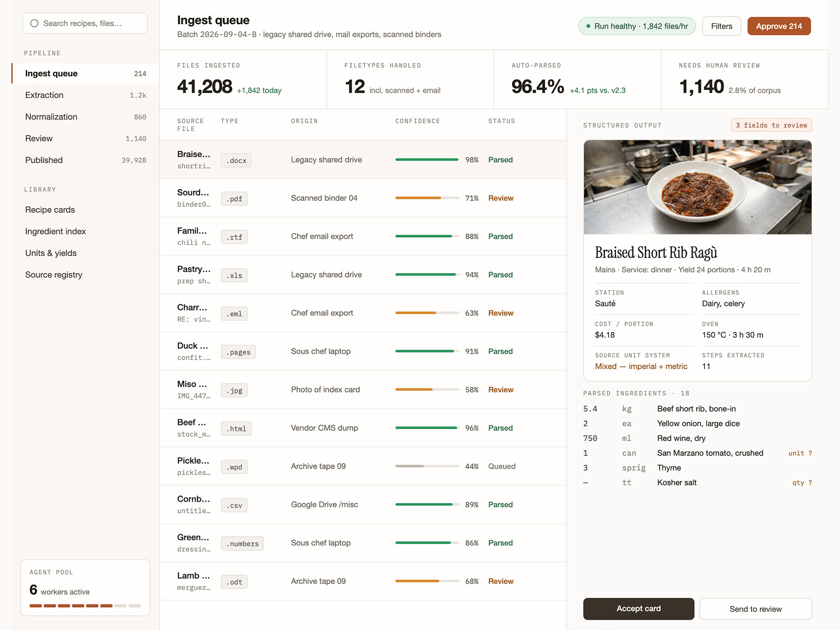Image resolution: width=840 pixels, height=630 pixels.
Task: Click Approve 214 button
Action: point(779,26)
